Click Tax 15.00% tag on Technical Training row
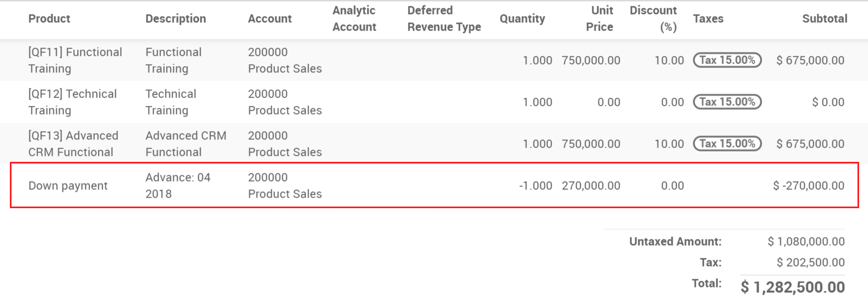This screenshot has width=868, height=304. 727,102
